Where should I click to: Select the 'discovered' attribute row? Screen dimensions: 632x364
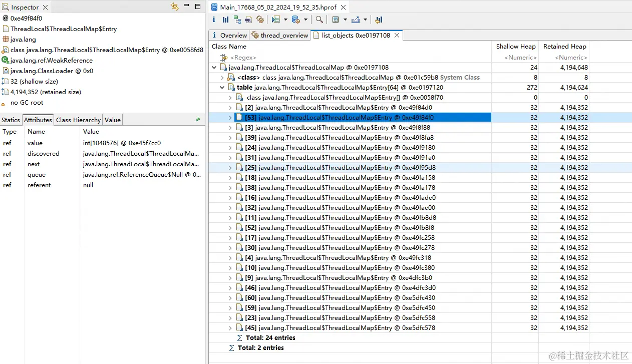click(x=102, y=153)
